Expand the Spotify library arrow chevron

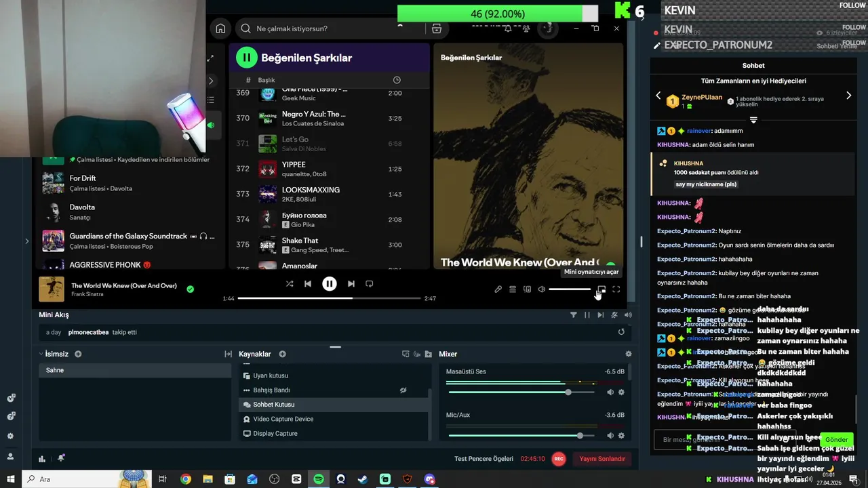coord(211,81)
